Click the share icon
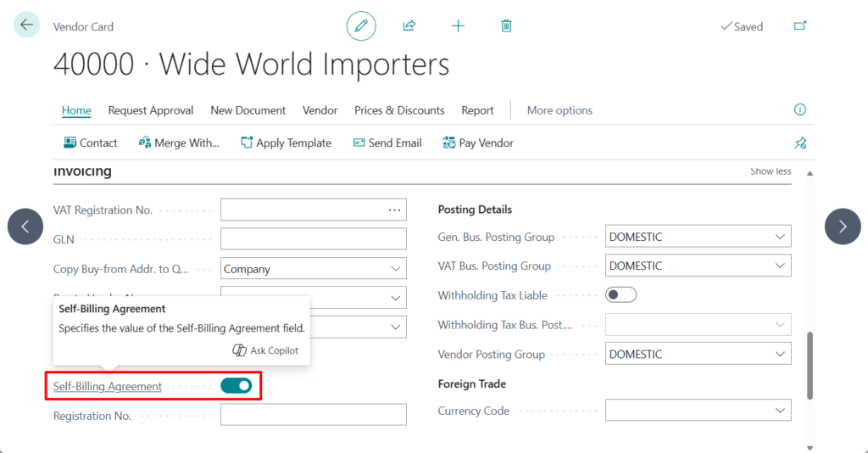 pyautogui.click(x=409, y=26)
